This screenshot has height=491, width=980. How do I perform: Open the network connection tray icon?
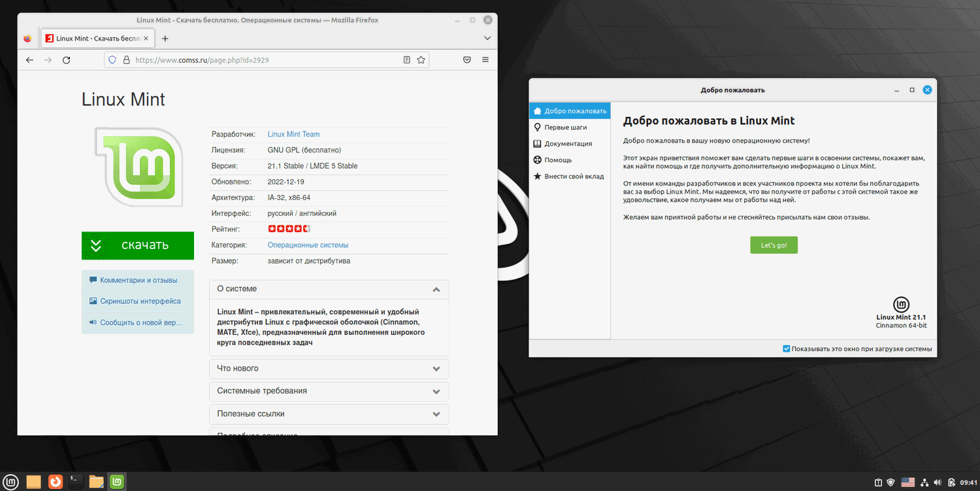click(925, 483)
